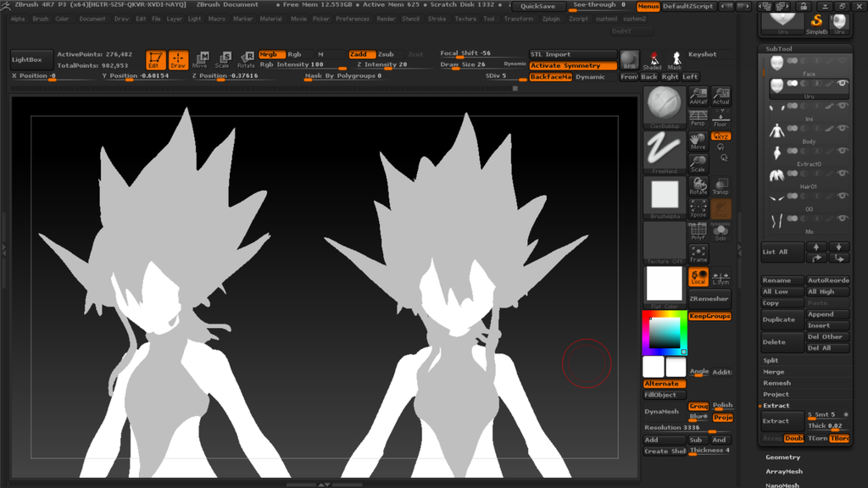This screenshot has width=868, height=488.
Task: Toggle the PolyF polyframe display icon
Action: 698,232
